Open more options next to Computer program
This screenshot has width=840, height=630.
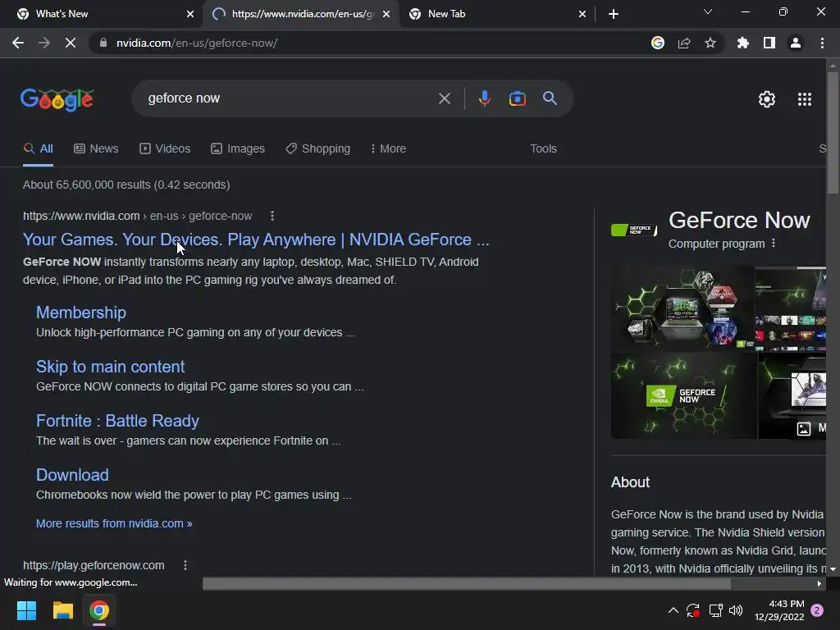click(x=773, y=243)
